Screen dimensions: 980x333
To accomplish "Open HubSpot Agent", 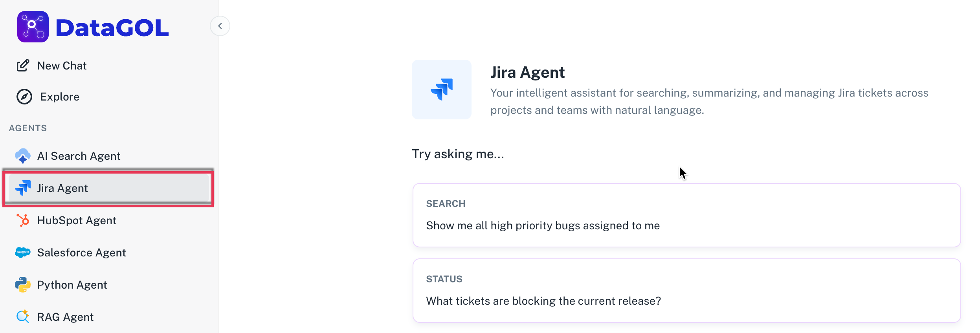I will [x=77, y=220].
